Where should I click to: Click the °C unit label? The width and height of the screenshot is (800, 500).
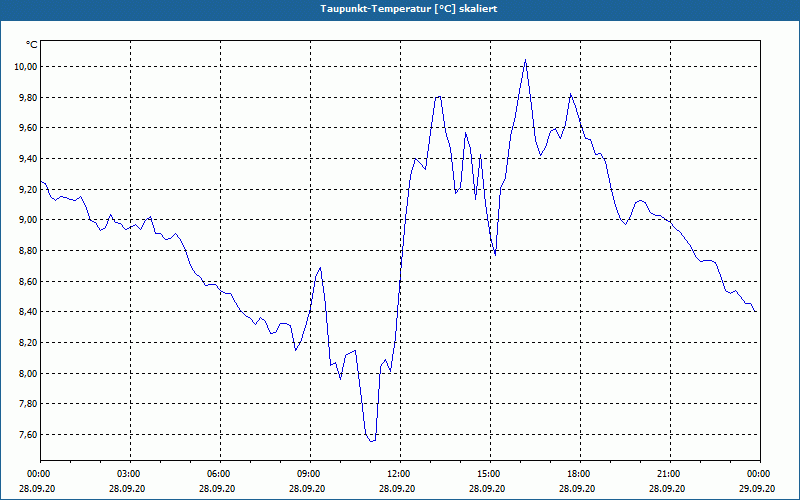(x=32, y=45)
